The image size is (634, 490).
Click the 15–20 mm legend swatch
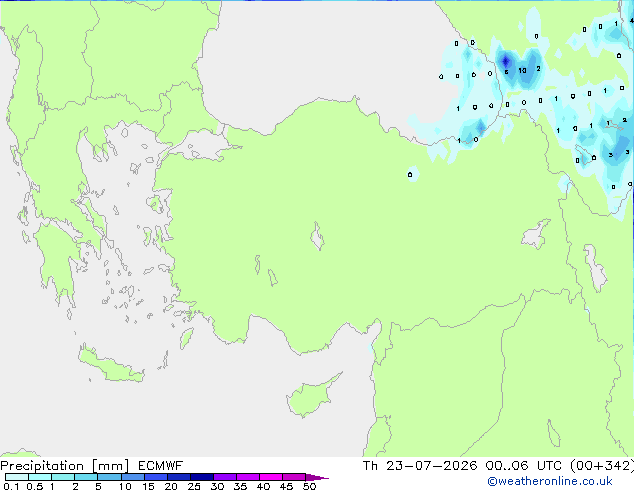[x=155, y=477]
